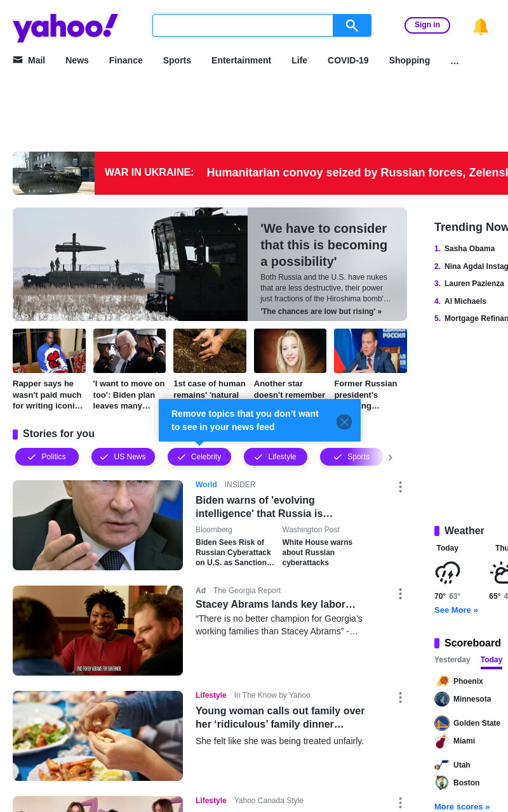Toggle the Lifestyle topic chip

point(276,457)
